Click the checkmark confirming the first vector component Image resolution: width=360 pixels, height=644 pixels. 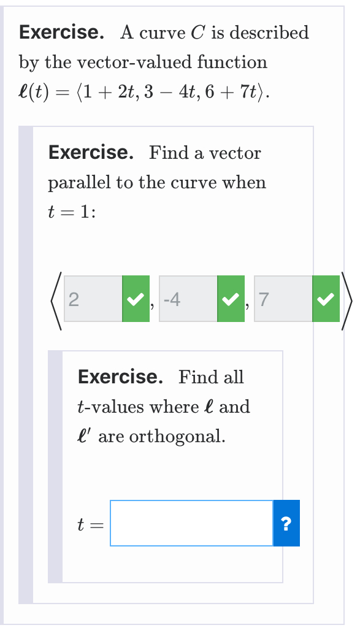(x=136, y=299)
